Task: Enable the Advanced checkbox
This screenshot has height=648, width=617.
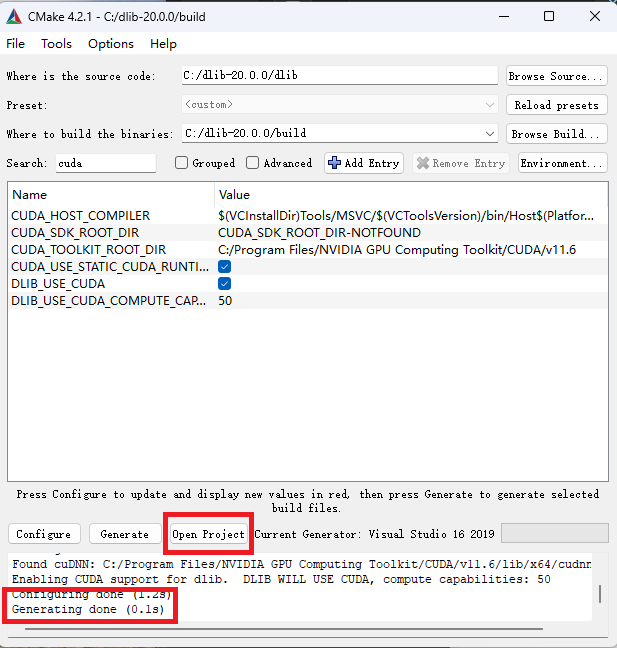Action: (x=253, y=163)
